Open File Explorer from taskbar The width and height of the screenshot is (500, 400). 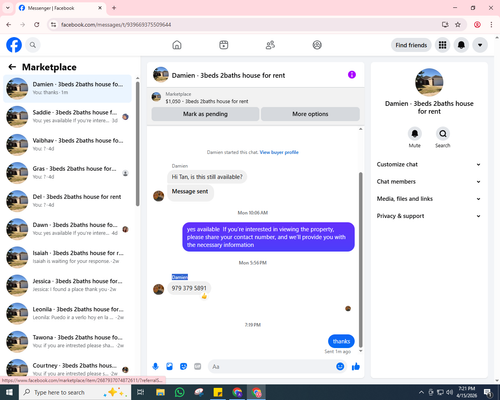160,392
